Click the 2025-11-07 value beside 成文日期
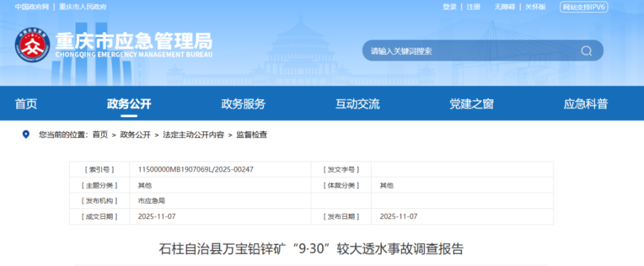The image size is (644, 266). click(156, 216)
